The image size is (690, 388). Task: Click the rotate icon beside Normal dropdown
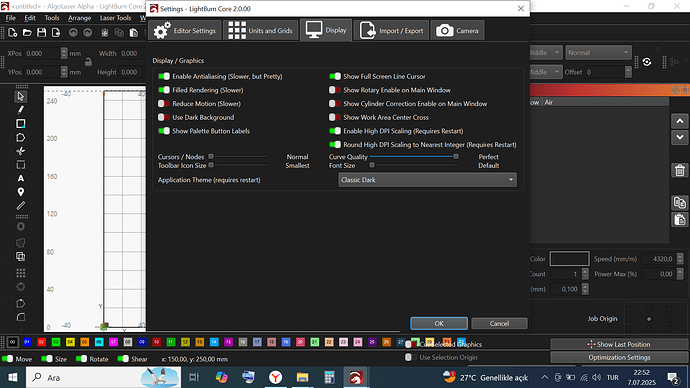click(x=647, y=62)
